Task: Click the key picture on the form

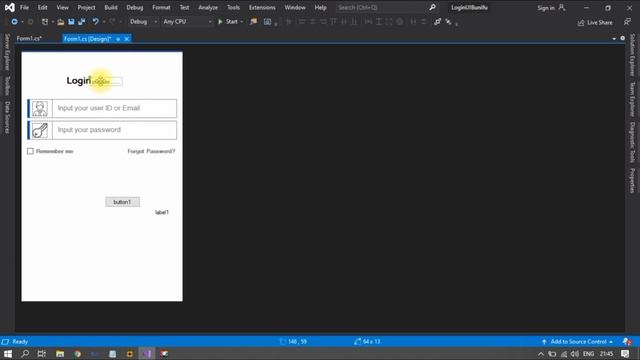Action: (40, 130)
